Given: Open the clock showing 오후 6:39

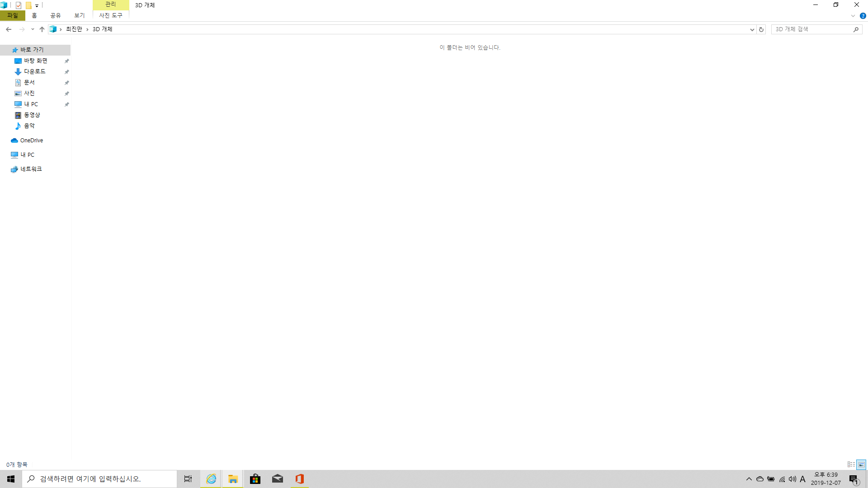Looking at the screenshot, I should coord(826,479).
